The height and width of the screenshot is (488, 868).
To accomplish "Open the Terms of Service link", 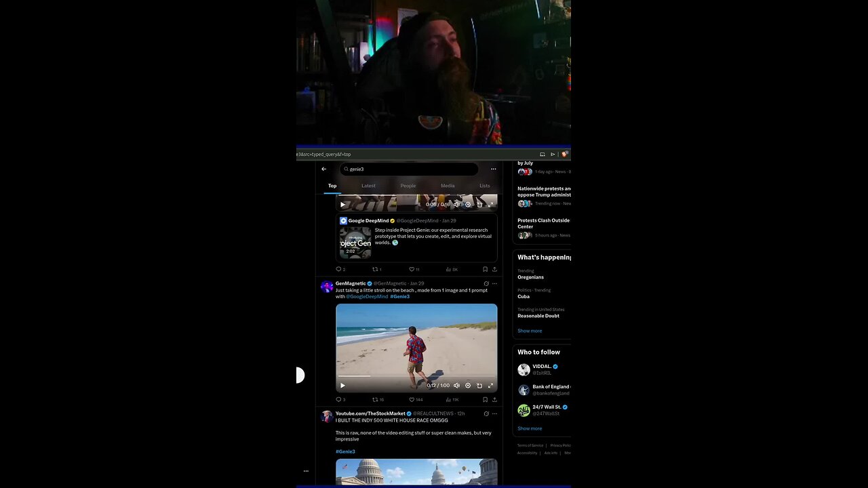I will pos(530,445).
